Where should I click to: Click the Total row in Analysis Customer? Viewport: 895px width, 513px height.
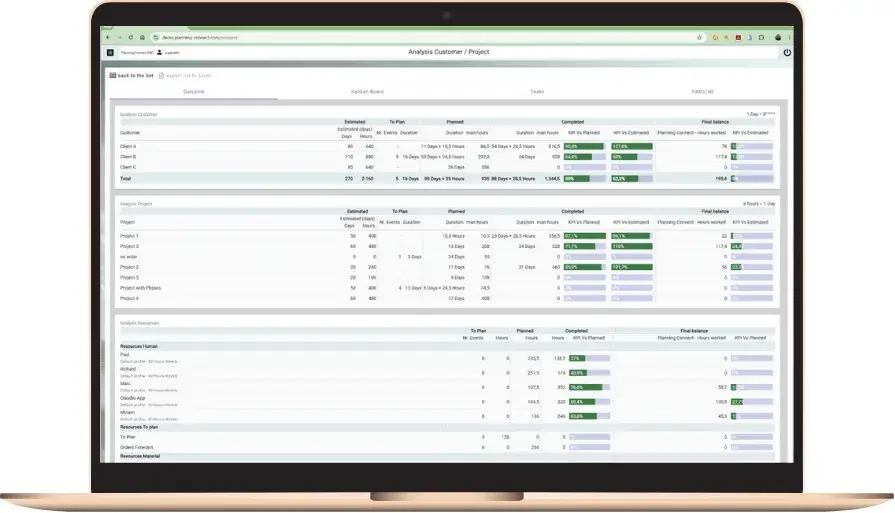coord(446,179)
